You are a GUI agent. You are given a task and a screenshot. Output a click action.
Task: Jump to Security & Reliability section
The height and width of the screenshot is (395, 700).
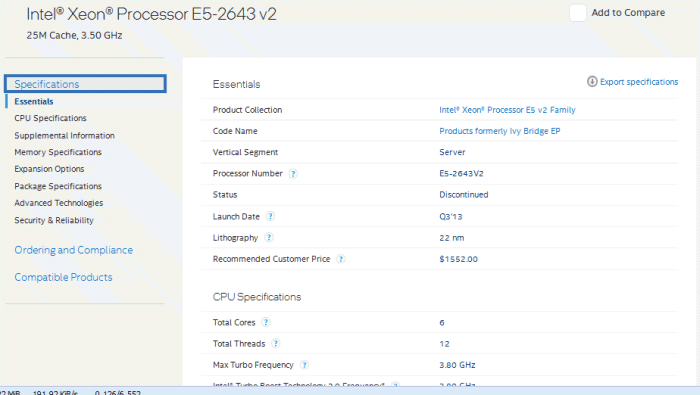pos(54,220)
